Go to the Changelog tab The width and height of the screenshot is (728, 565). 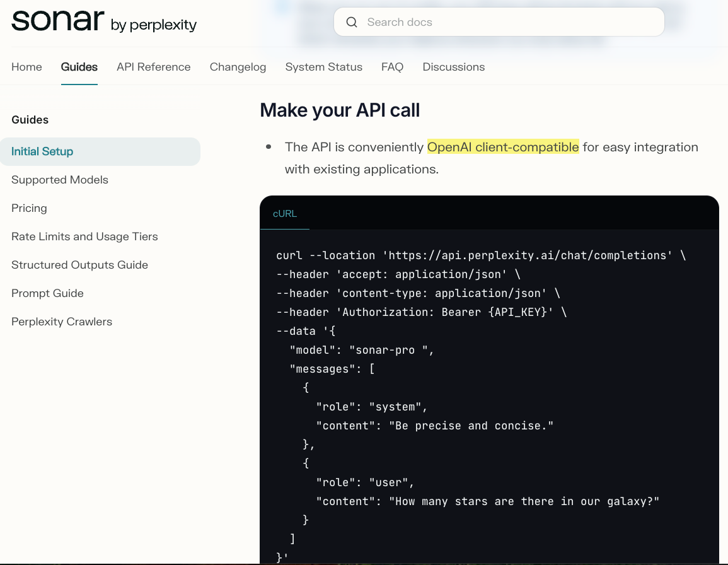[238, 67]
